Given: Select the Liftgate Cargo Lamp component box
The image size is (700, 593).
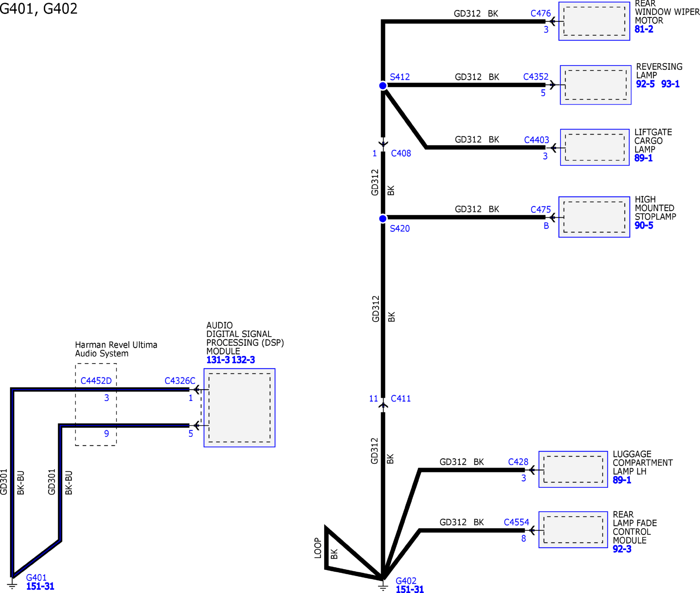Looking at the screenshot, I should pos(595,147).
